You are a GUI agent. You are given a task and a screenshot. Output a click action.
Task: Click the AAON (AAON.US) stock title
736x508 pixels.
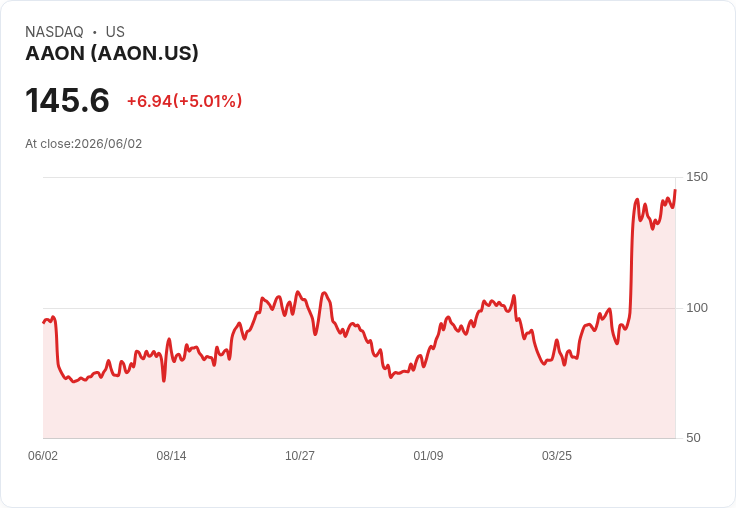tap(112, 53)
